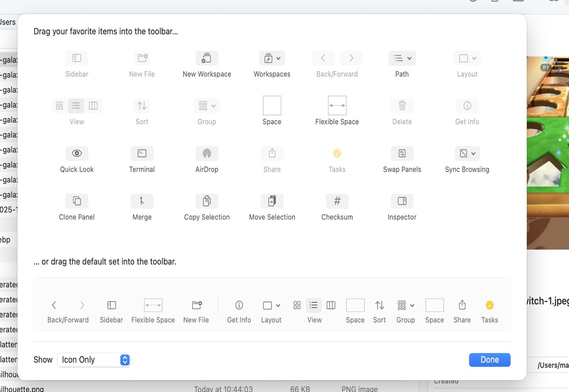Select column view in the default set
This screenshot has width=569, height=392.
331,305
